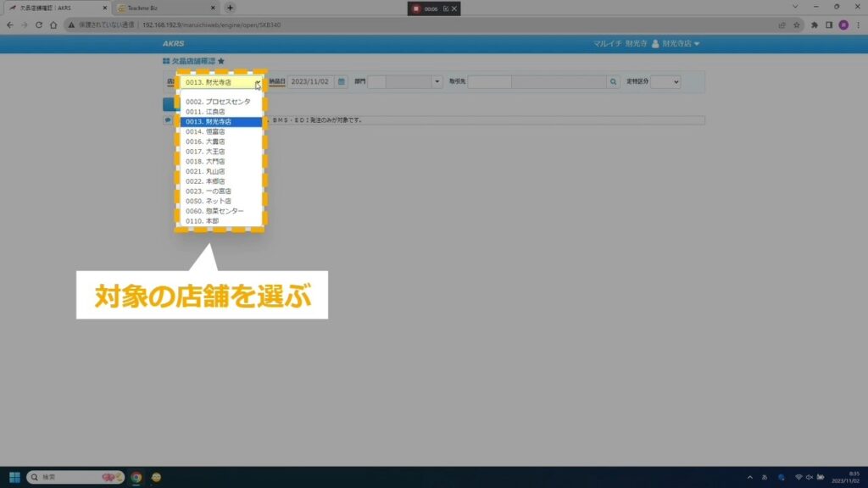Stop the screen recording with red button

[x=416, y=8]
